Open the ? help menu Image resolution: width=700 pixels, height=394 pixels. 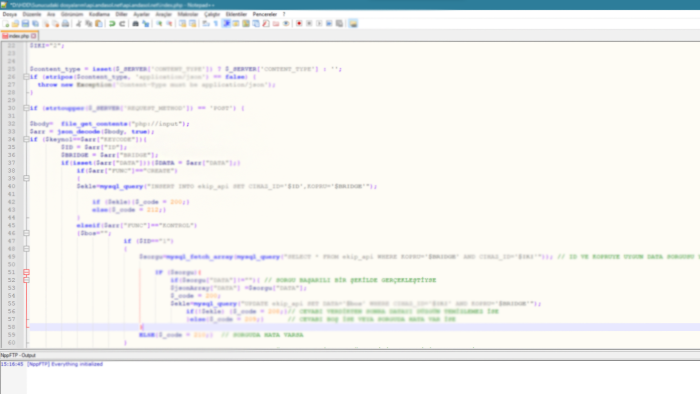(x=284, y=14)
